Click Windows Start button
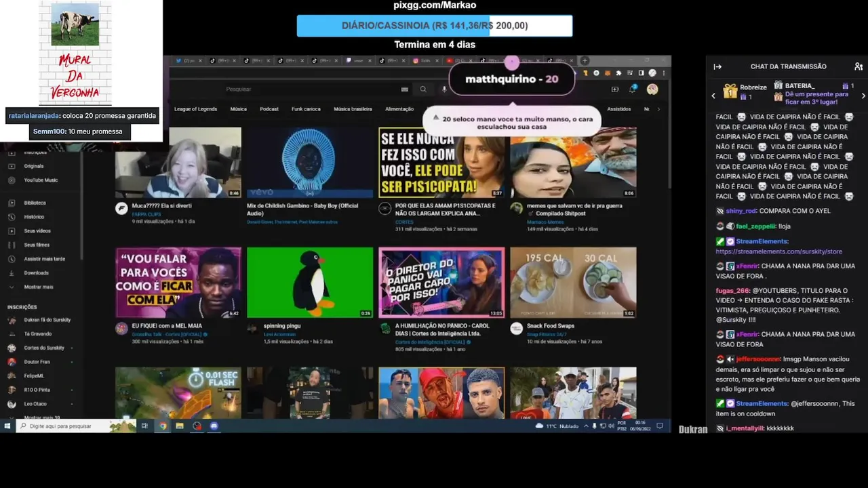The height and width of the screenshot is (488, 868). pos(7,426)
